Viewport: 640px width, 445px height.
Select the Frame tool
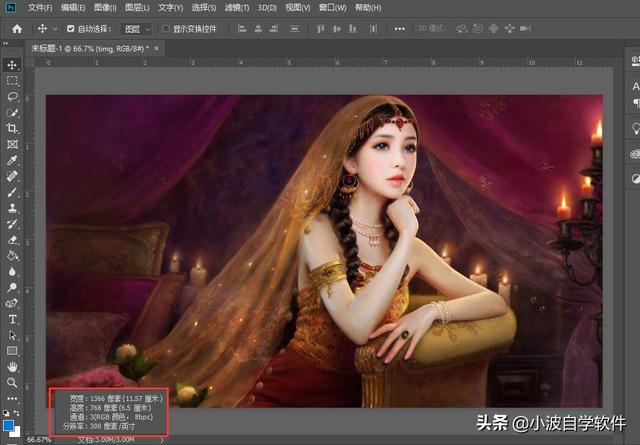(x=12, y=144)
